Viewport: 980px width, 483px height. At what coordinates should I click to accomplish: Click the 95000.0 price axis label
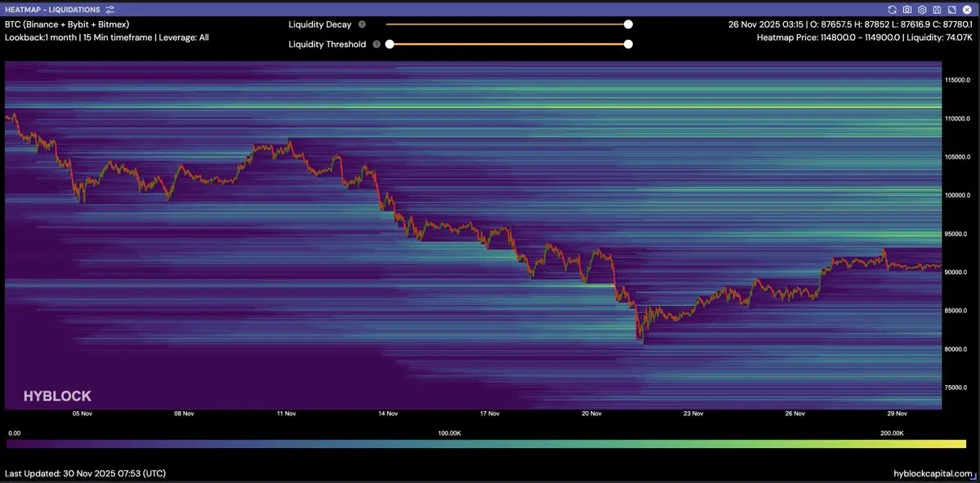tap(957, 234)
